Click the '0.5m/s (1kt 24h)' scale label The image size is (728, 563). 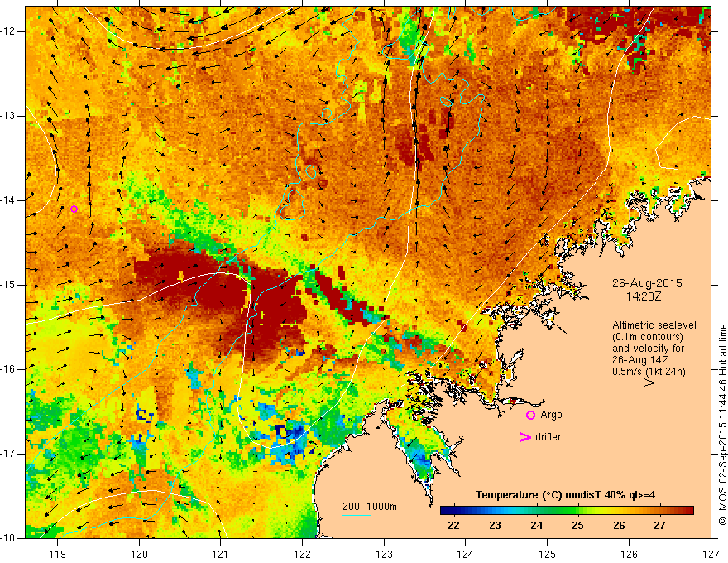[x=649, y=372]
